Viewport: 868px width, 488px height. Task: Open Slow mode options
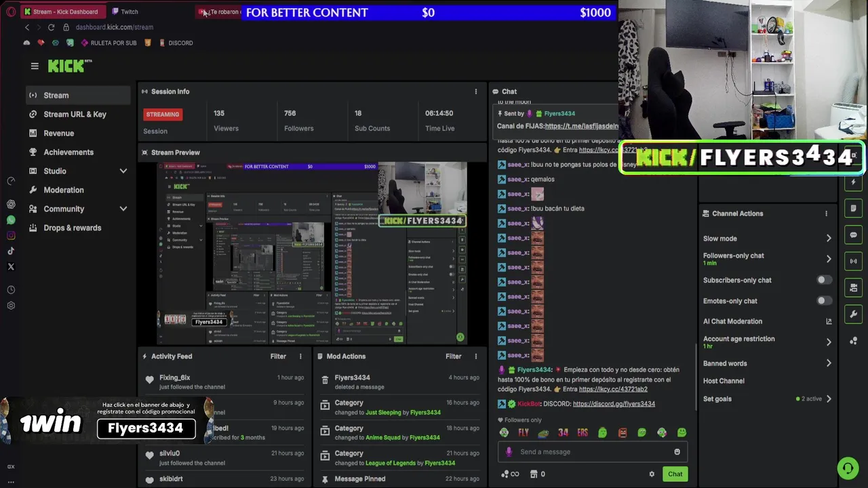pyautogui.click(x=767, y=239)
